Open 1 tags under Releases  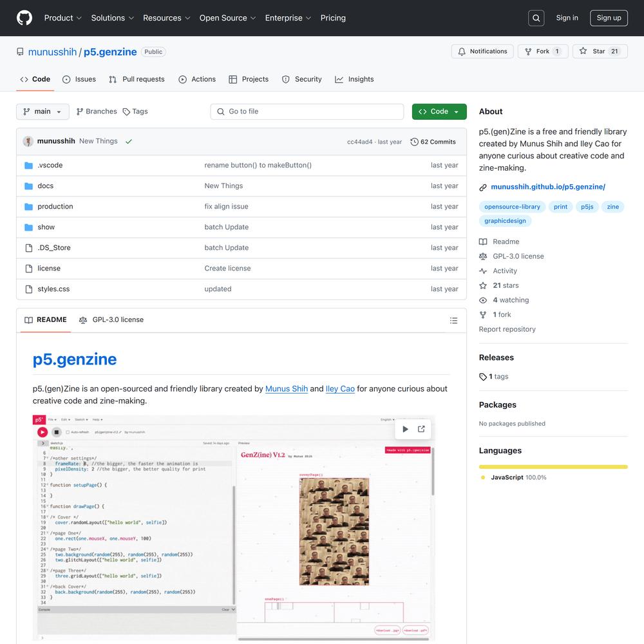494,377
